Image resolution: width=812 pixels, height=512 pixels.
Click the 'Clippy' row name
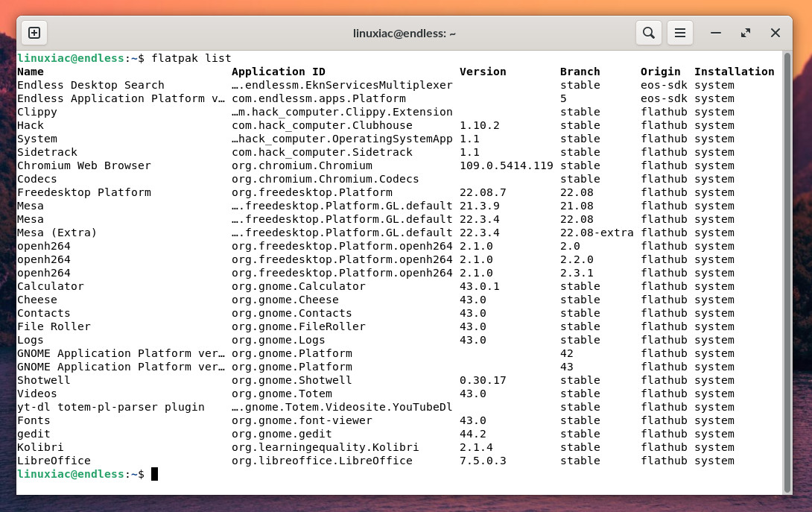coord(37,112)
